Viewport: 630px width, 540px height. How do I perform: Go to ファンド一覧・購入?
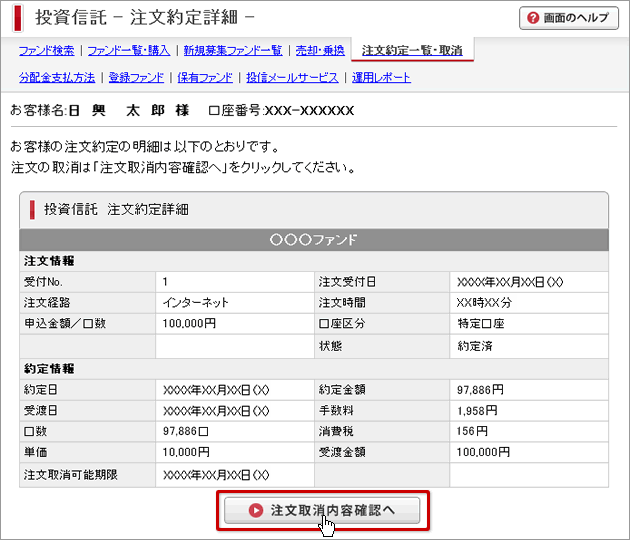[129, 50]
